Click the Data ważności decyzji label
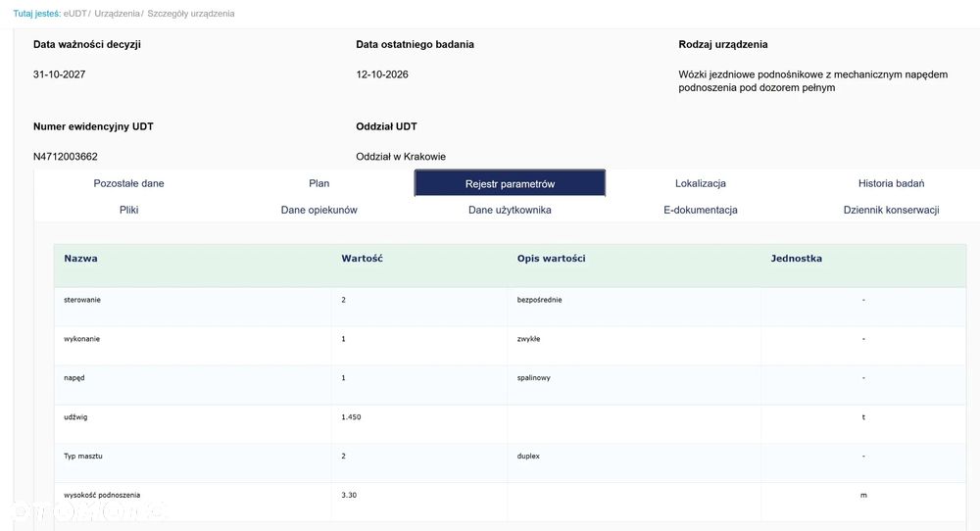Viewport: 980px width, 531px height. [x=87, y=44]
